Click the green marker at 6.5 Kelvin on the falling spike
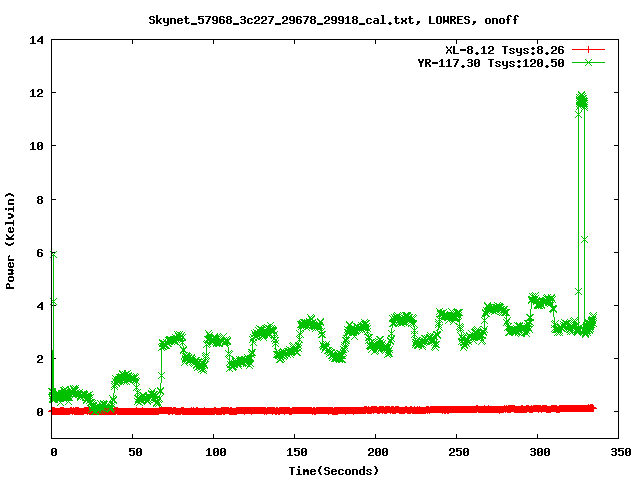The height and width of the screenshot is (480, 640). point(584,240)
